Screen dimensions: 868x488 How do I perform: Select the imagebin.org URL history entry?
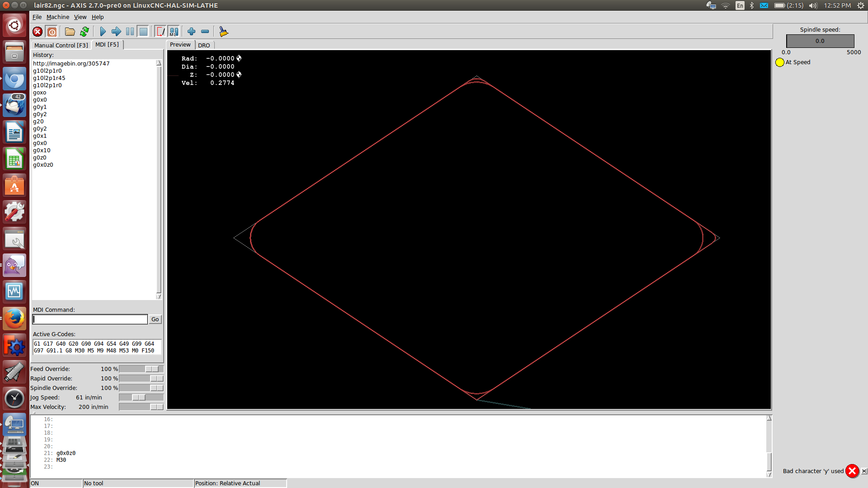pos(71,64)
